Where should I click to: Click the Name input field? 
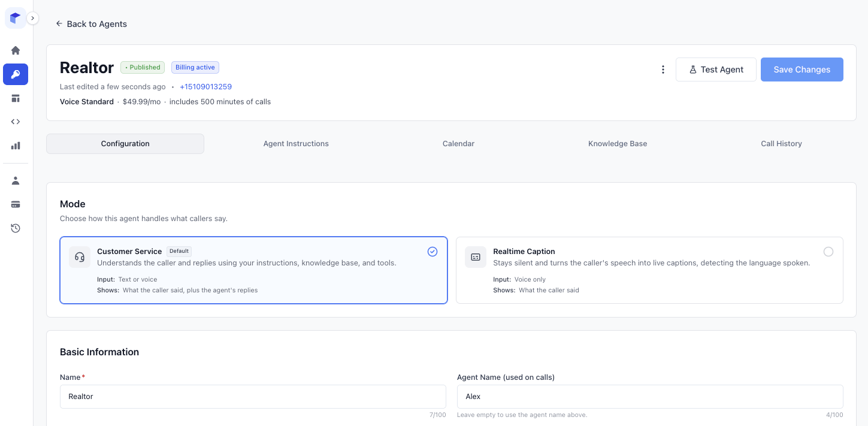(x=253, y=397)
